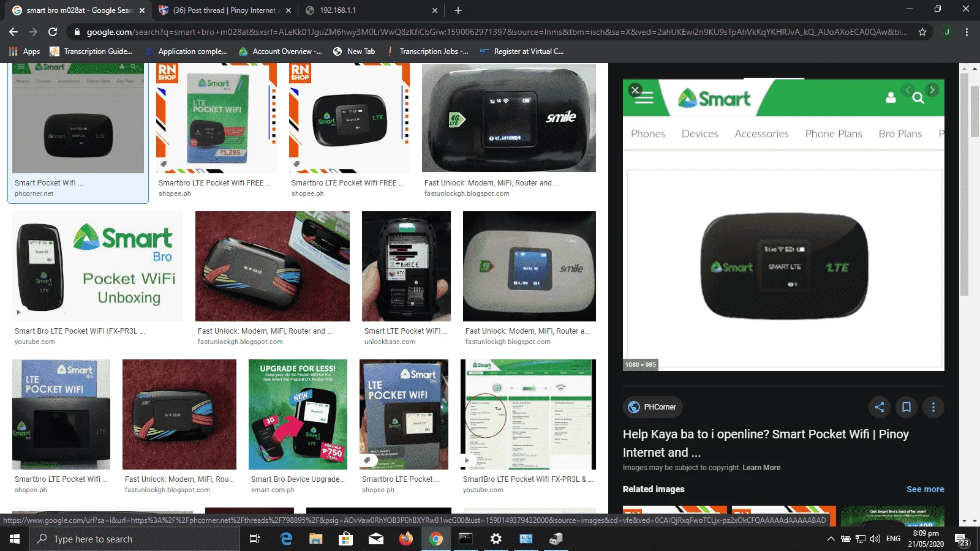Open the ENG language indicator
The image size is (980, 551).
(894, 539)
